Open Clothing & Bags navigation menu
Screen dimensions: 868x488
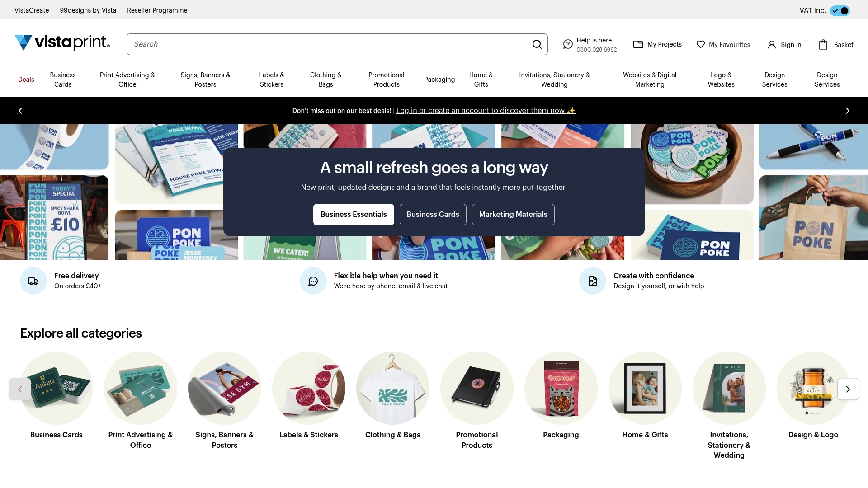click(x=326, y=80)
